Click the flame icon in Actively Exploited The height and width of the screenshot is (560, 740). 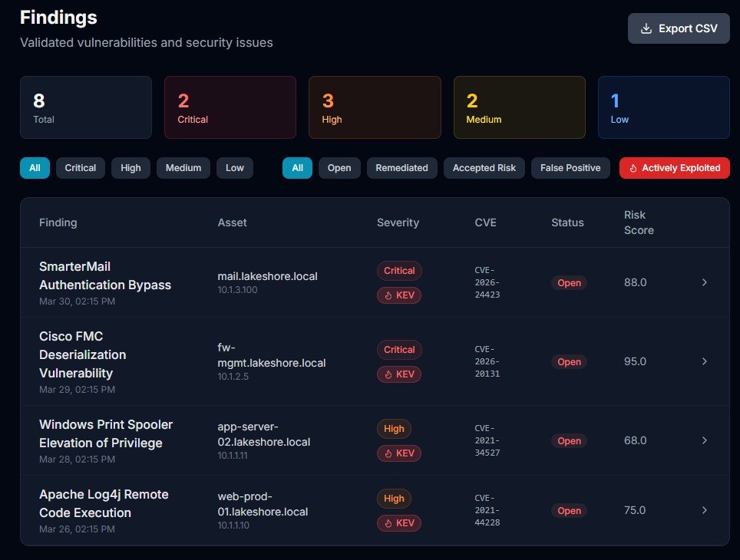(x=633, y=168)
